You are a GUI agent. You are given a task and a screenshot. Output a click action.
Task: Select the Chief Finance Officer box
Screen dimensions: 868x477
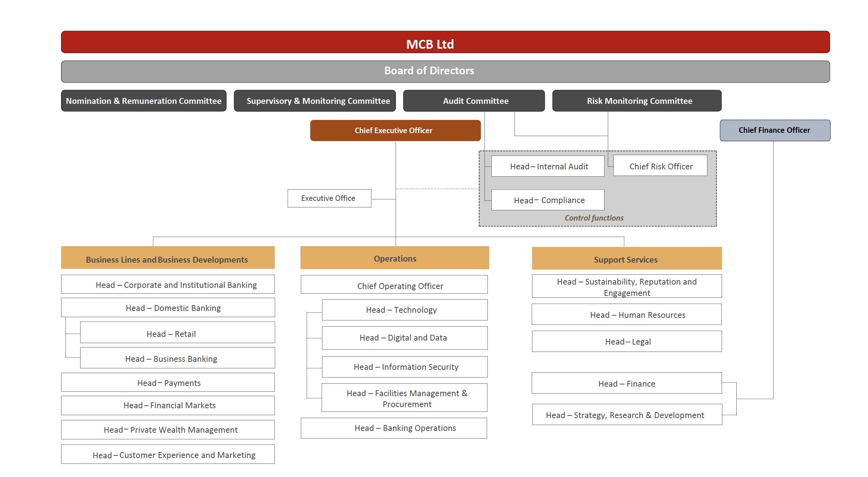pos(775,130)
